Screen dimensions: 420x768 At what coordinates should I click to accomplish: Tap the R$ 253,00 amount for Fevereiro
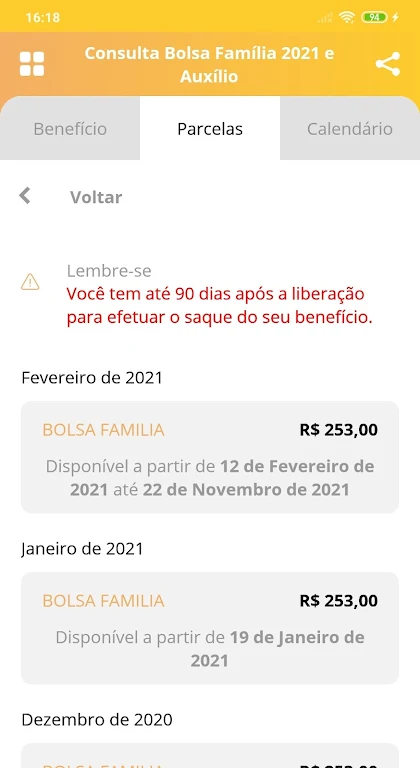[x=339, y=430]
